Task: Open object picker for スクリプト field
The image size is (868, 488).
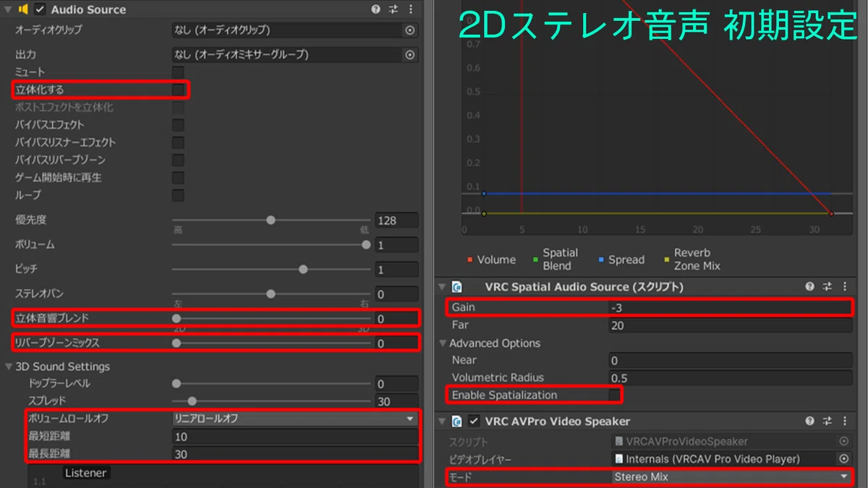Action: coord(843,441)
